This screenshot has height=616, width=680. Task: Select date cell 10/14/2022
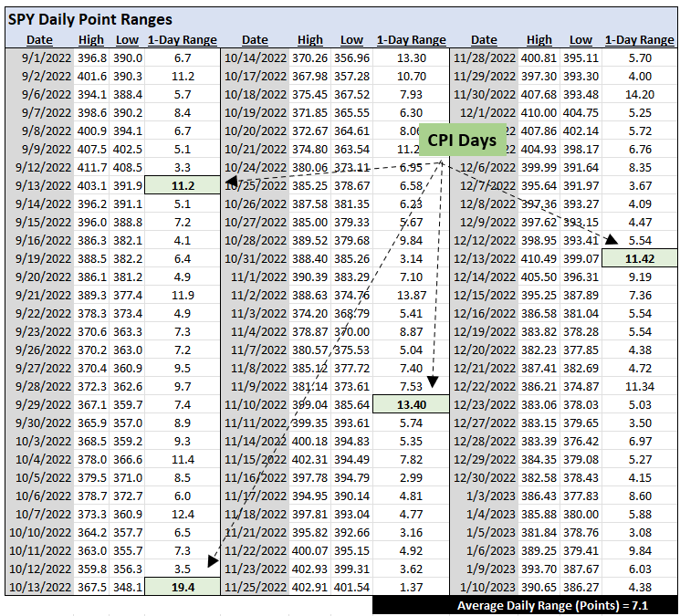pyautogui.click(x=256, y=57)
